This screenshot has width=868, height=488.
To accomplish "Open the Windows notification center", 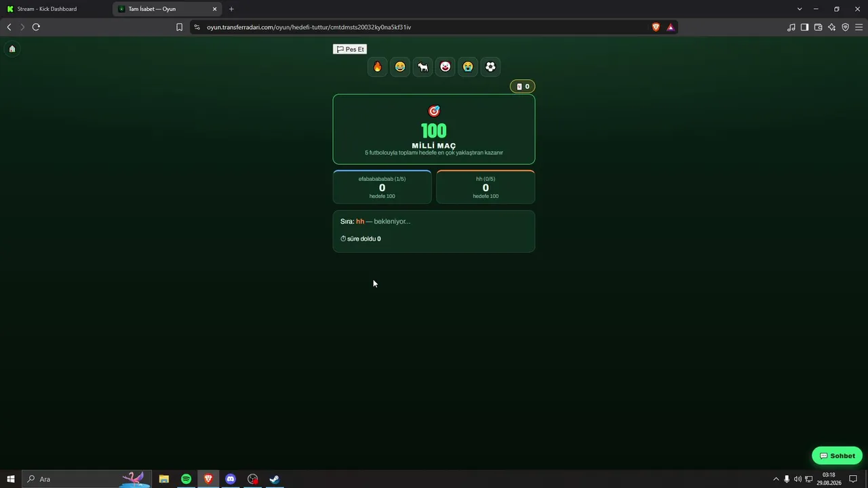I will 853,479.
